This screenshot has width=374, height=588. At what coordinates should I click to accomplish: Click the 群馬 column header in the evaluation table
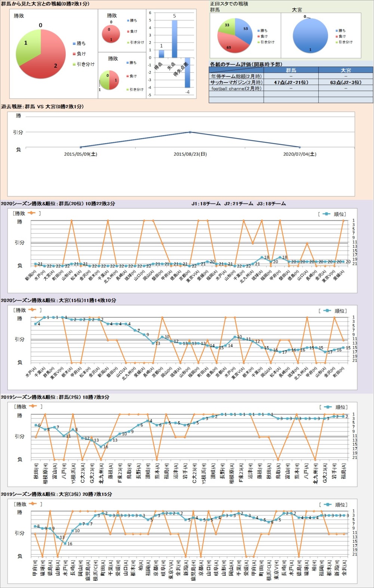(291, 70)
